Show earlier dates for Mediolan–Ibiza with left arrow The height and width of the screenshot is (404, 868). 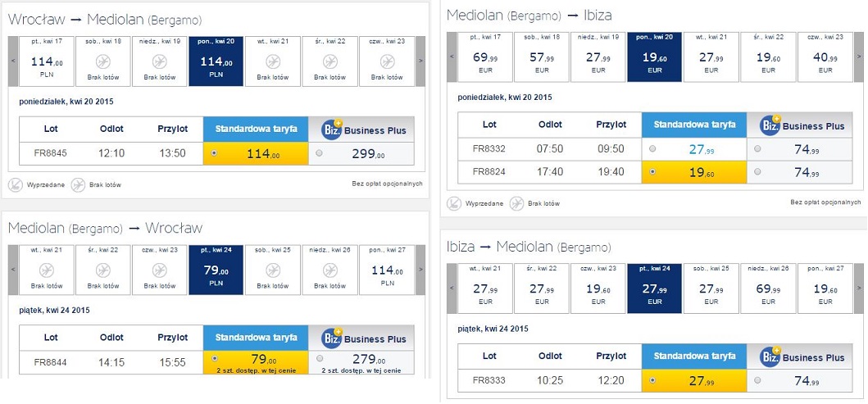[452, 57]
